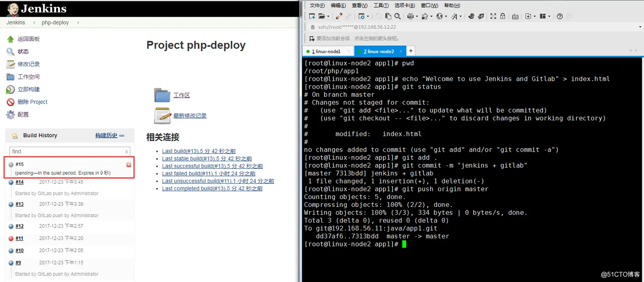
Task: Click the 立即构建 link in sidebar
Action: coord(29,89)
